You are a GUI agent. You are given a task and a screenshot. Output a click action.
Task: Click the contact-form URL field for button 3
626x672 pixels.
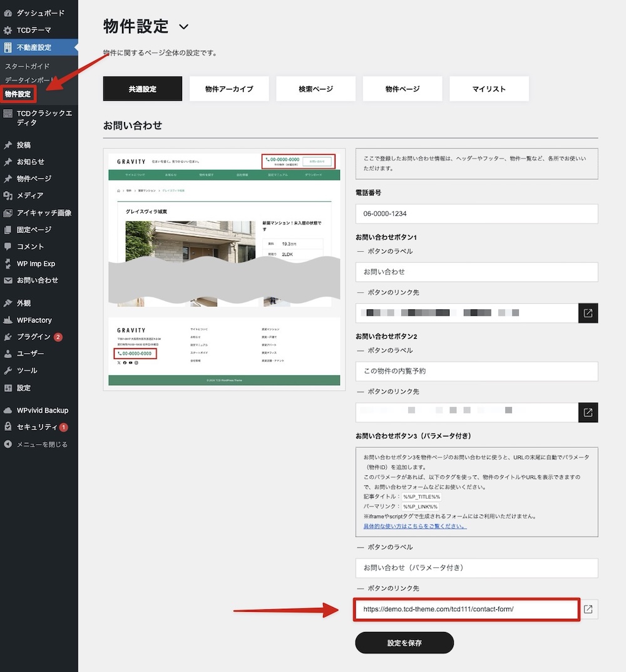[x=466, y=609]
